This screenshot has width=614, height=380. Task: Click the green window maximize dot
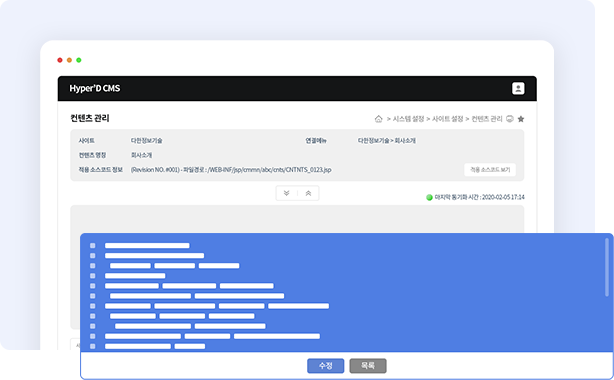click(x=79, y=60)
